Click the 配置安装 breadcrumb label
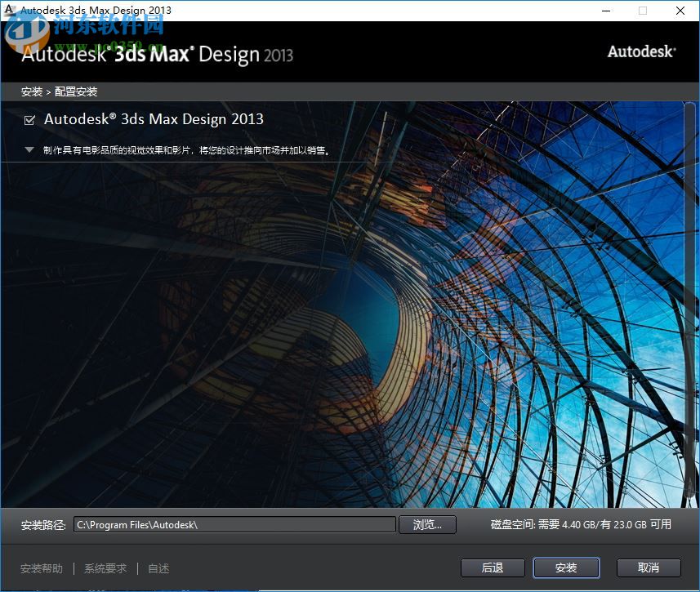Viewport: 700px width, 592px height. (x=78, y=91)
